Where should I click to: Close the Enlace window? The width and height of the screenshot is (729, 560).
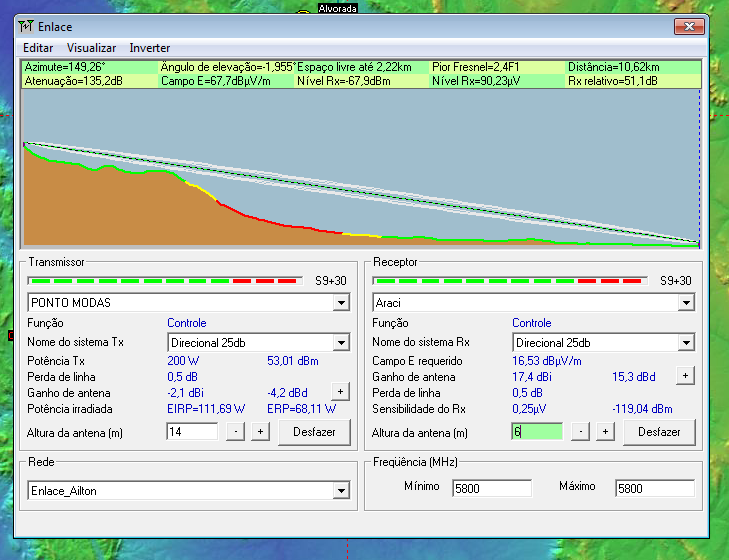689,27
